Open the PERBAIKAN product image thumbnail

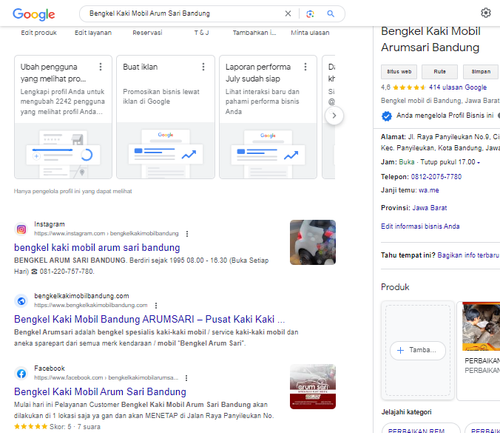point(481,327)
